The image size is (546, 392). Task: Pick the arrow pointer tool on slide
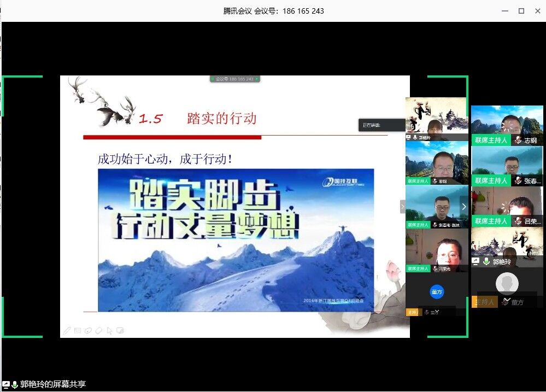(x=110, y=330)
